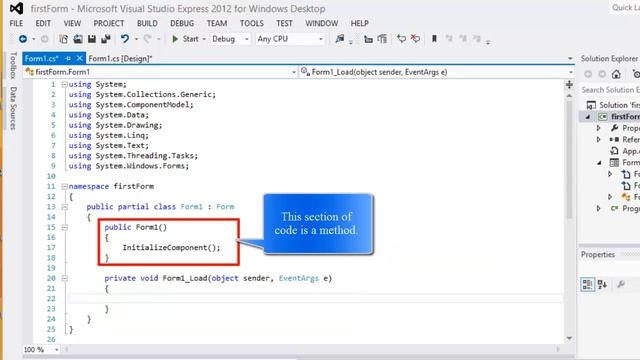The height and width of the screenshot is (360, 640).
Task: Open the Start button dropdown arrow
Action: (204, 39)
